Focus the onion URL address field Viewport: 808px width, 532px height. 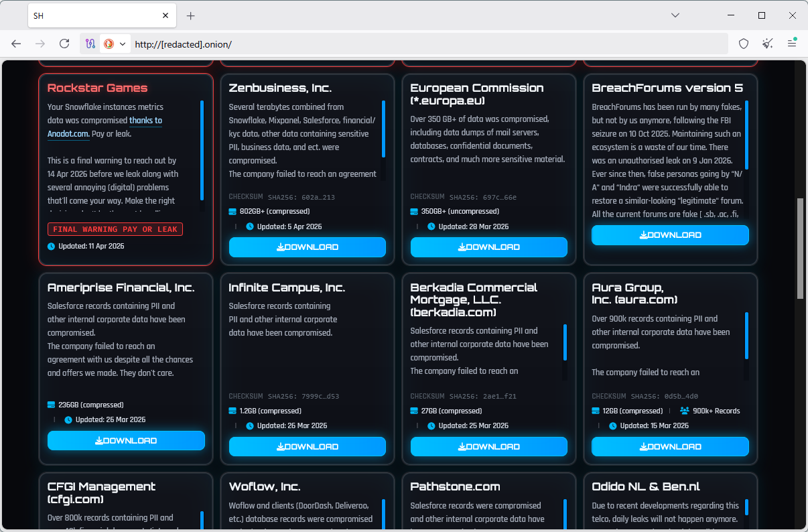coord(402,44)
